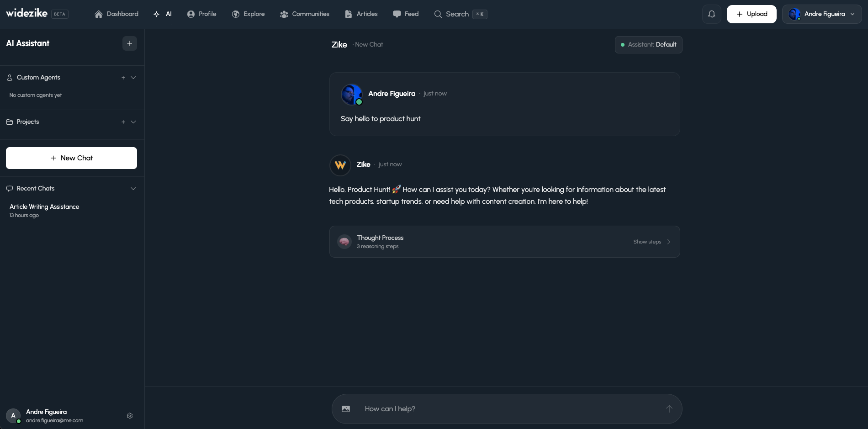The image size is (868, 429).
Task: Click the Upload button
Action: 751,14
